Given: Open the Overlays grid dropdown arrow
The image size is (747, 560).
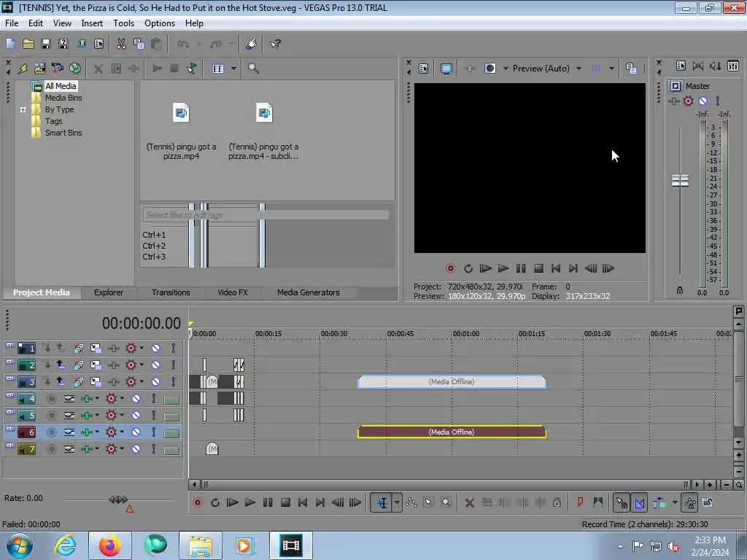Looking at the screenshot, I should (x=612, y=69).
